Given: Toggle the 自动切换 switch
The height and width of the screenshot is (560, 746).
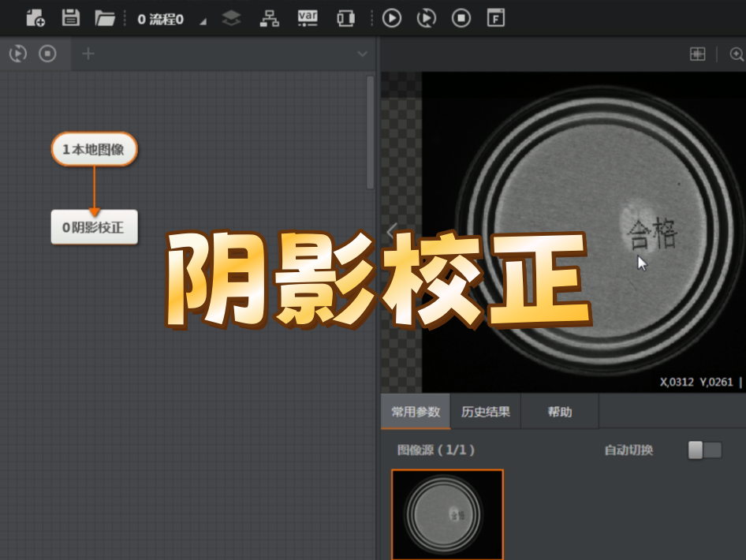Looking at the screenshot, I should tap(704, 450).
